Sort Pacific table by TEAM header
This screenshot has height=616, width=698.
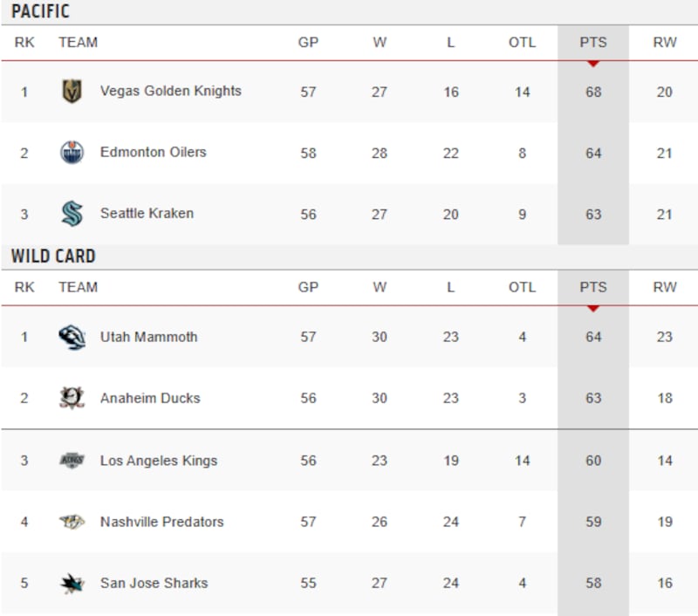tap(78, 42)
